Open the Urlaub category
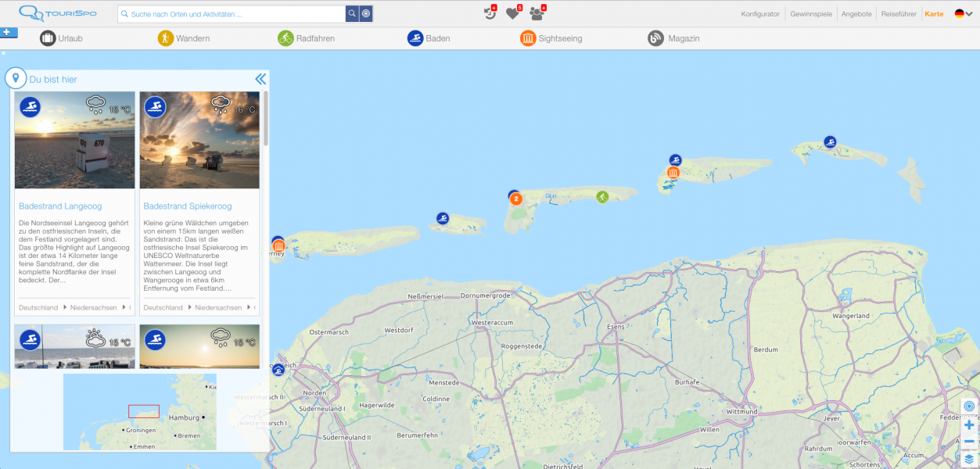The image size is (980, 469). point(62,38)
